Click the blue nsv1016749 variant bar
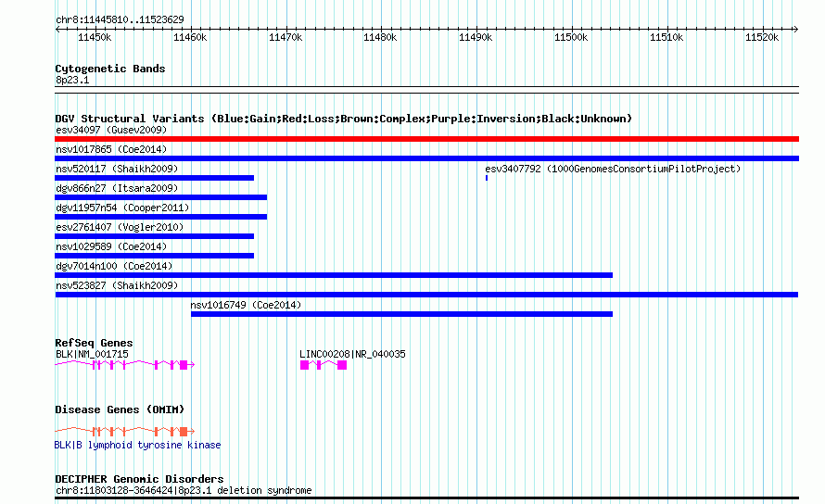The width and height of the screenshot is (825, 504). click(x=402, y=314)
